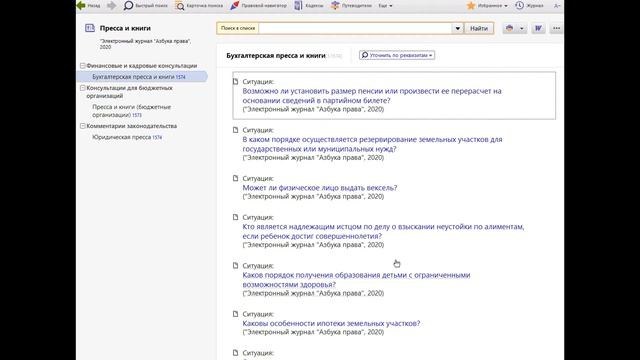Click the Комментарии законодательства label
The height and width of the screenshot is (360, 640).
click(x=131, y=126)
